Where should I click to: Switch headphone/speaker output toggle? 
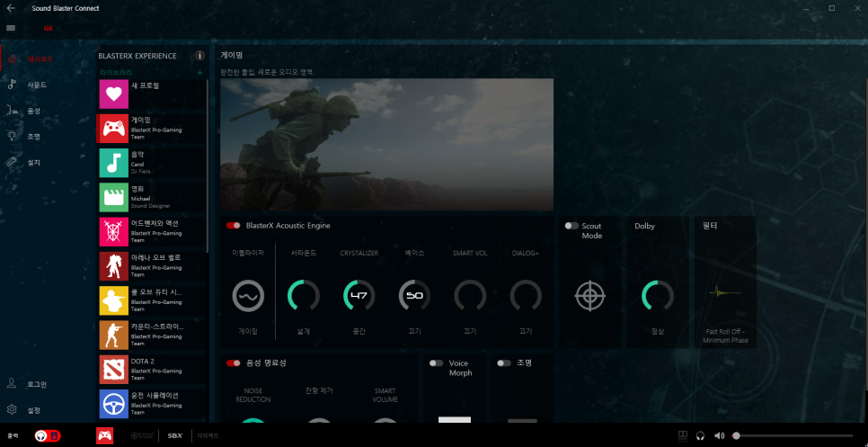pyautogui.click(x=48, y=436)
